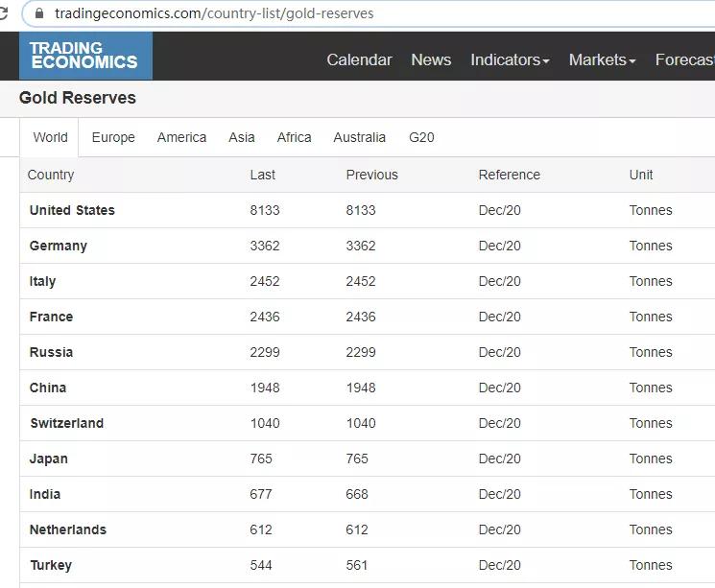Click Turkey Last value 544

(x=261, y=565)
